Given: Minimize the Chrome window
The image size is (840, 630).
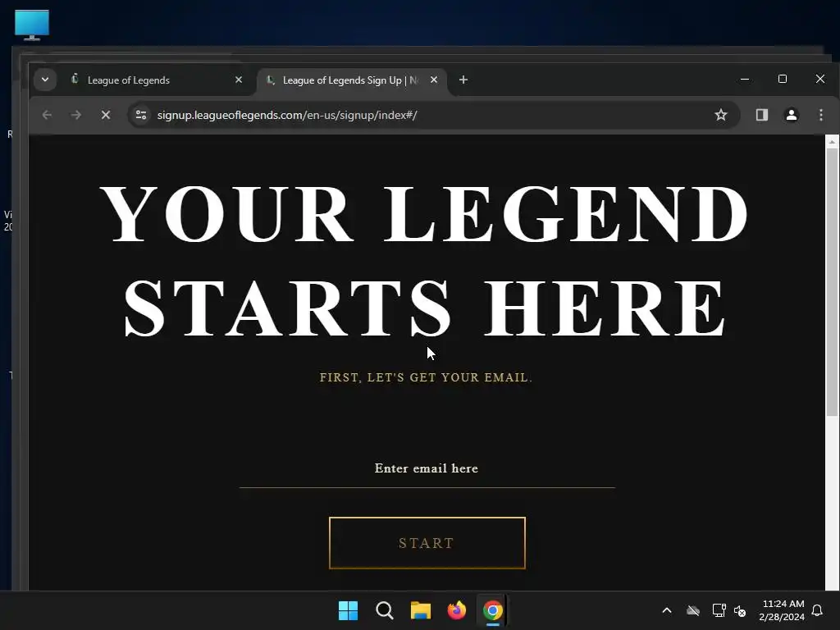Looking at the screenshot, I should [x=745, y=80].
